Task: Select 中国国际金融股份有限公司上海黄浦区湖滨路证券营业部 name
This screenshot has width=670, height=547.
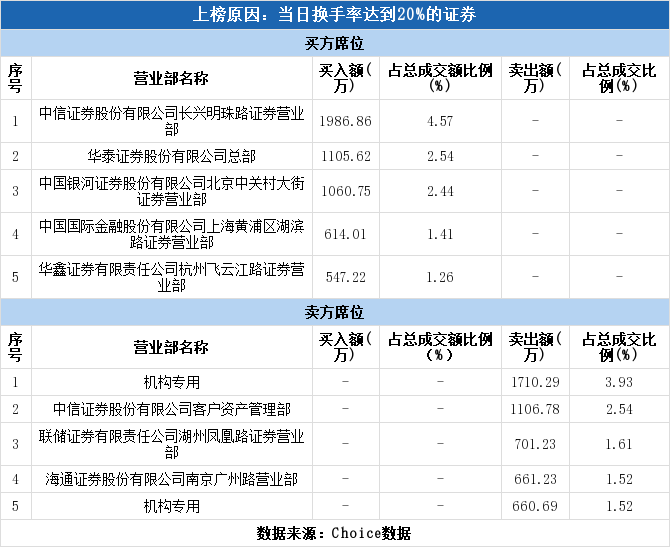Action: point(171,234)
